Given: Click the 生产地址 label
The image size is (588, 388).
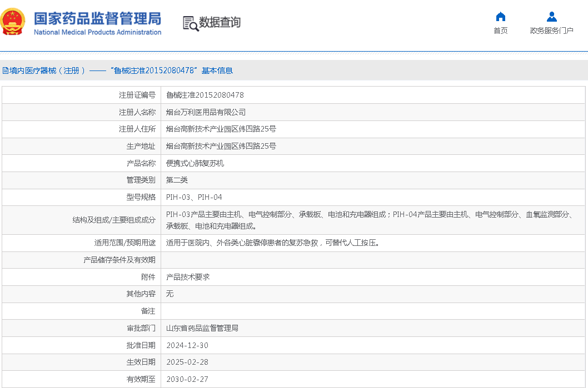Looking at the screenshot, I should [x=141, y=146].
